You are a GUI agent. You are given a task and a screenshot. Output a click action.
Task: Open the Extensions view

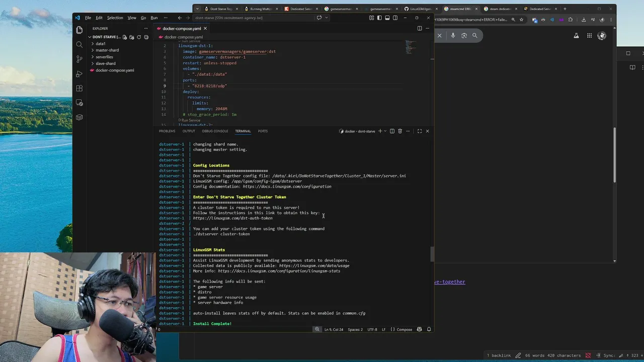pyautogui.click(x=79, y=88)
